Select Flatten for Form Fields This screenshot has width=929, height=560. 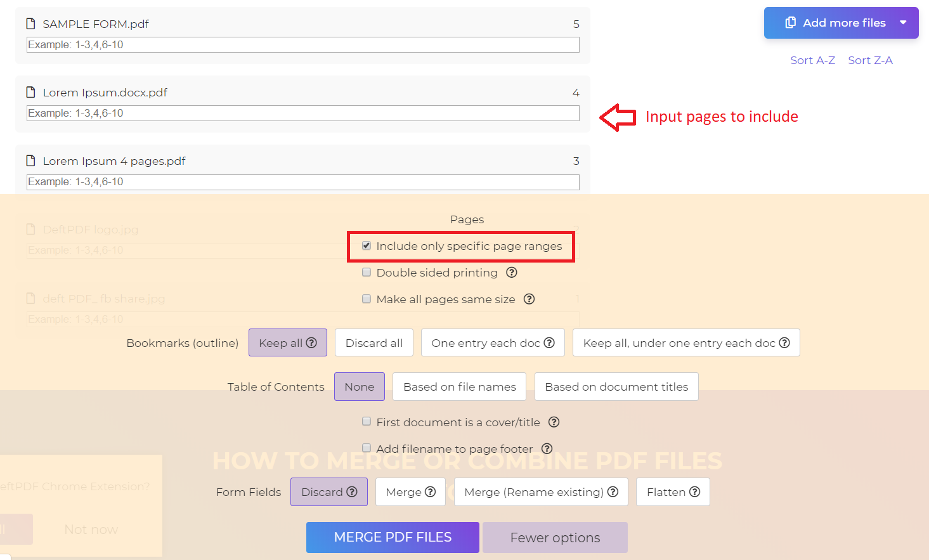(x=673, y=492)
